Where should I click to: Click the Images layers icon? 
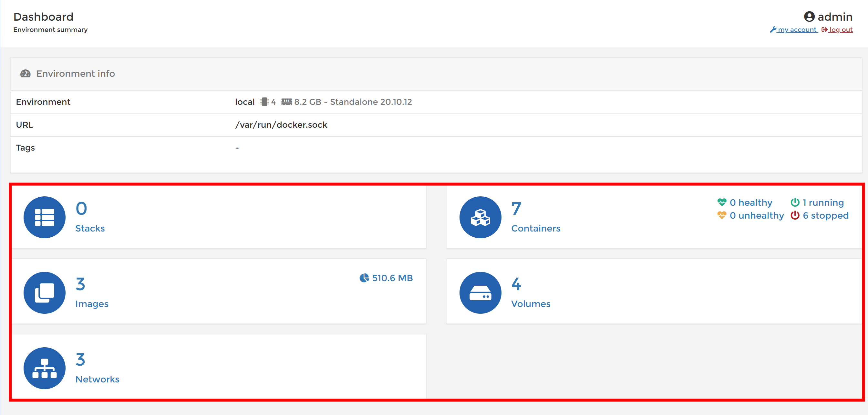(x=44, y=293)
